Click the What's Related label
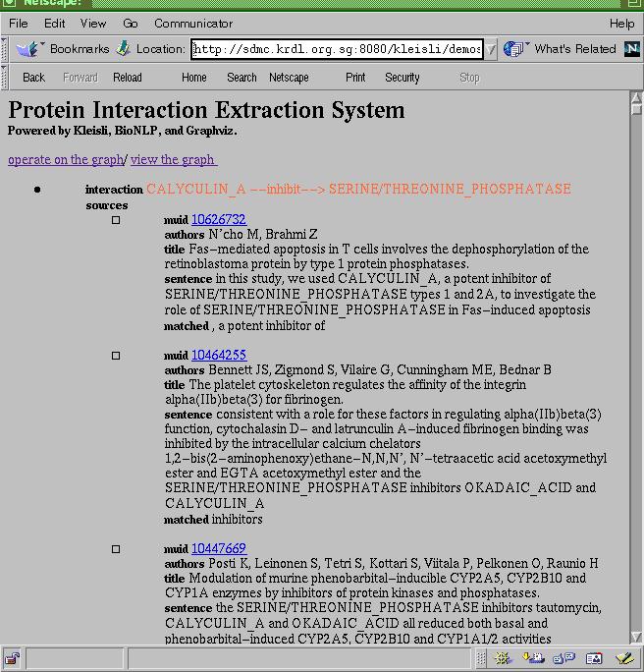This screenshot has width=644, height=672. point(575,49)
